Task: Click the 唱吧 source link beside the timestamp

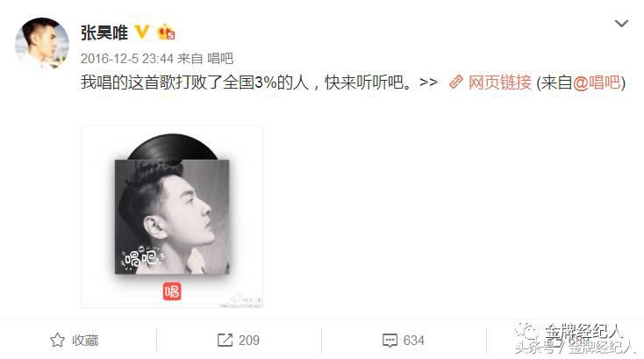Action: [x=220, y=59]
